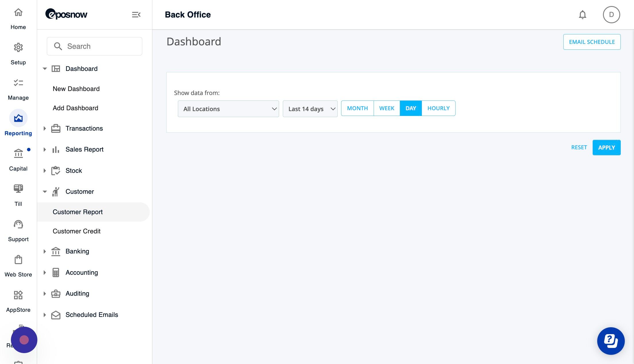
Task: Switch grouping to WEEK
Action: click(387, 108)
